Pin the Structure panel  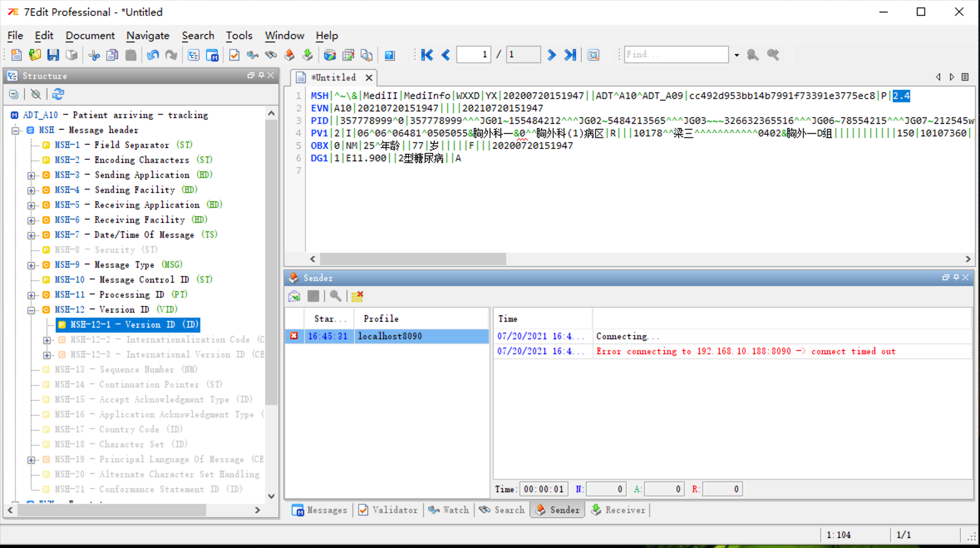pyautogui.click(x=261, y=75)
